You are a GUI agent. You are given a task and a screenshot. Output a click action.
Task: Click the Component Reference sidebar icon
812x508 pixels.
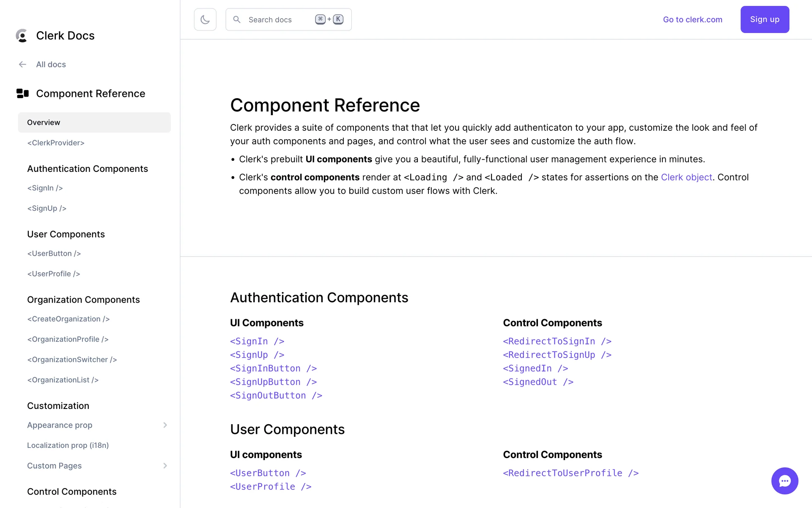pyautogui.click(x=22, y=94)
